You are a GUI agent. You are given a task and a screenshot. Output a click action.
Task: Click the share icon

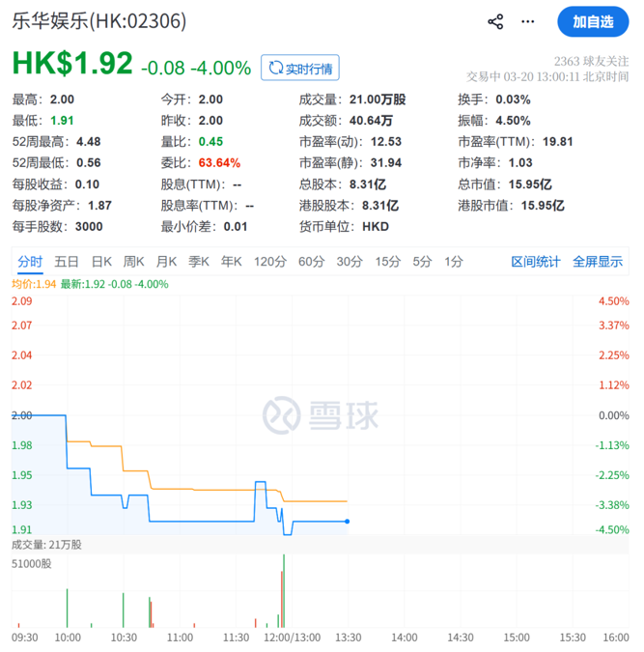pos(495,21)
